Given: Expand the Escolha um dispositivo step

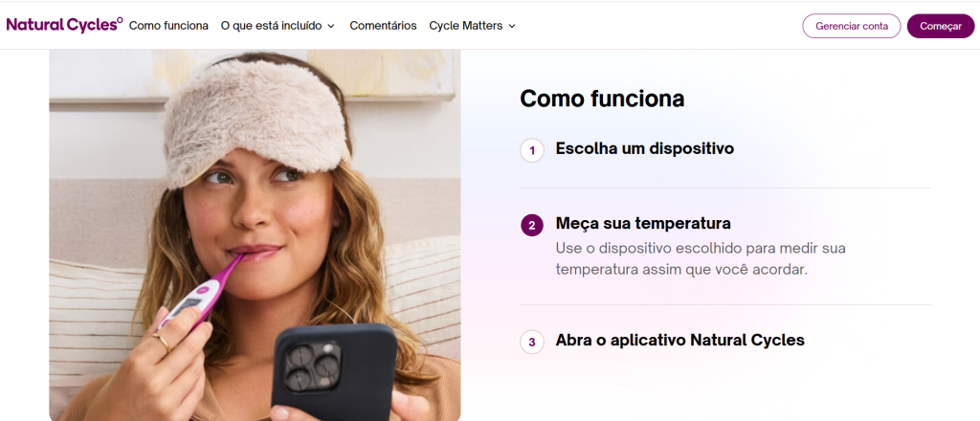Looking at the screenshot, I should pos(725,150).
